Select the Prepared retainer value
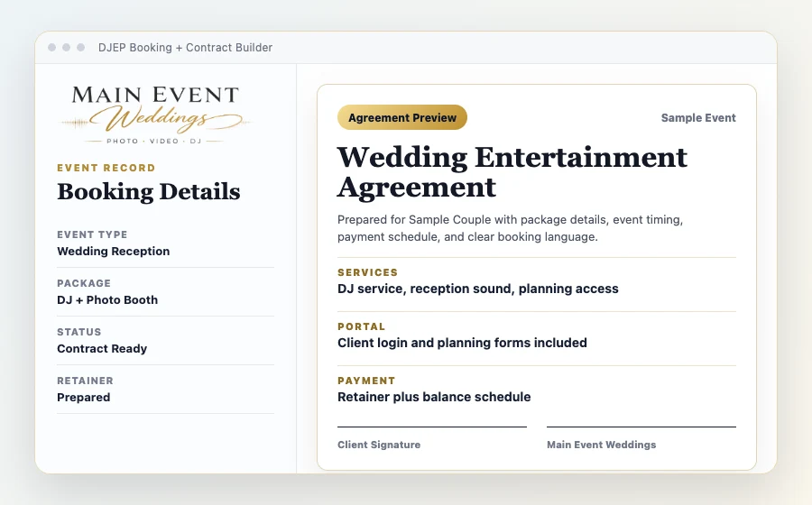Screen dimensions: 812x505 click(83, 398)
